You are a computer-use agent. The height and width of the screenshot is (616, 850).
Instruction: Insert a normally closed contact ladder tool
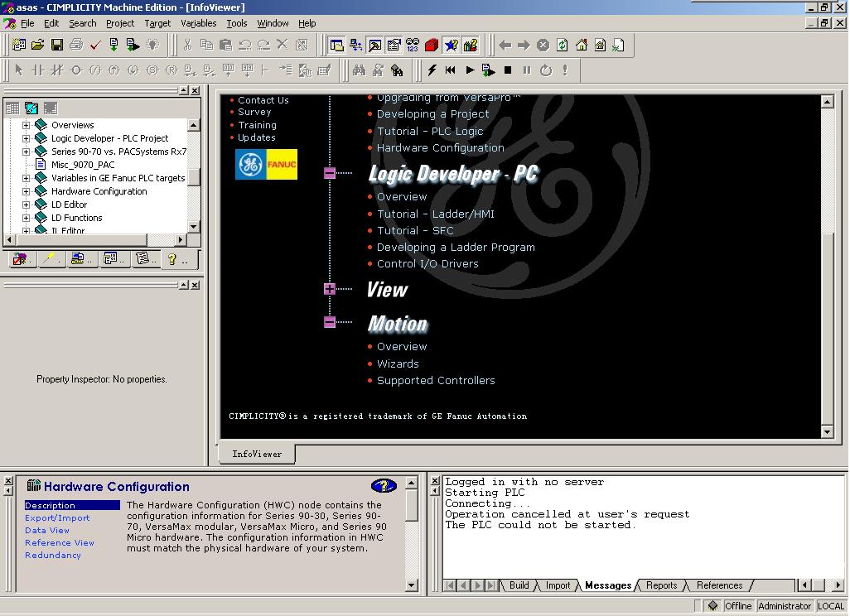coord(57,70)
